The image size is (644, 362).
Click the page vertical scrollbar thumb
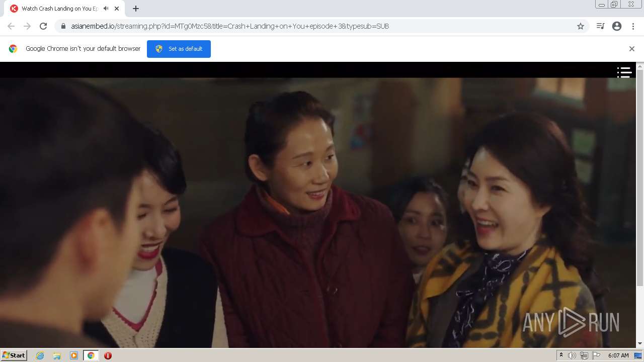[x=640, y=178]
